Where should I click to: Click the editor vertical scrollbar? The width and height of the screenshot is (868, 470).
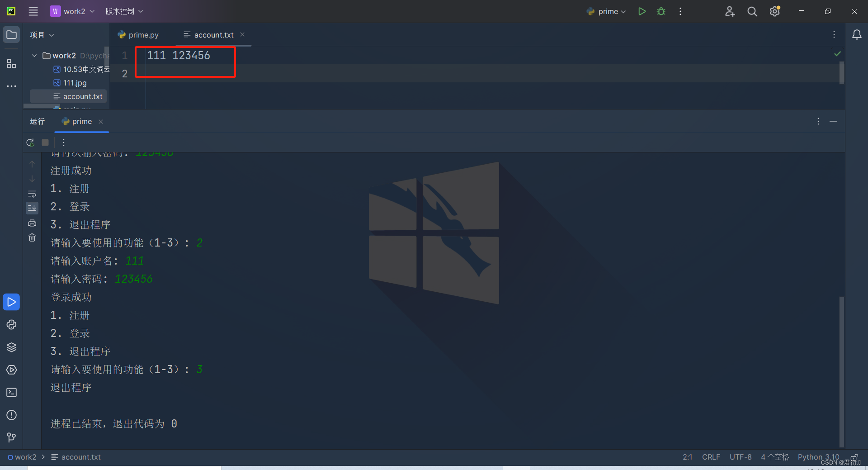[842, 73]
